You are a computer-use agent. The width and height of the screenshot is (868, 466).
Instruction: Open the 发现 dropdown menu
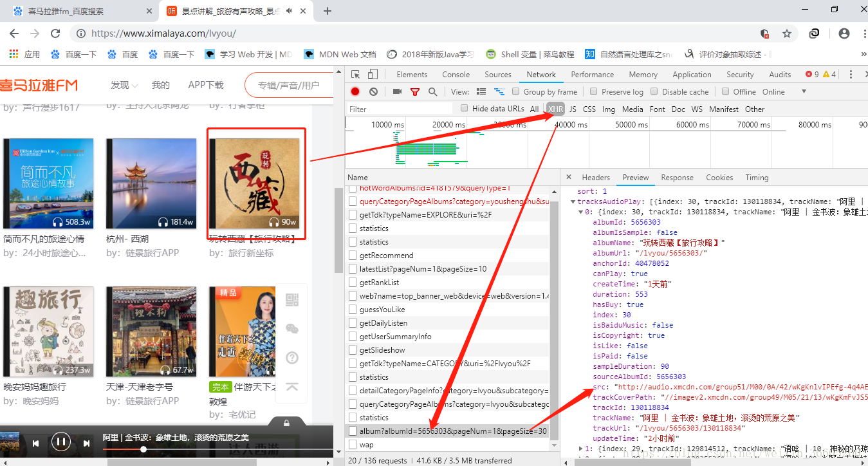(x=124, y=85)
